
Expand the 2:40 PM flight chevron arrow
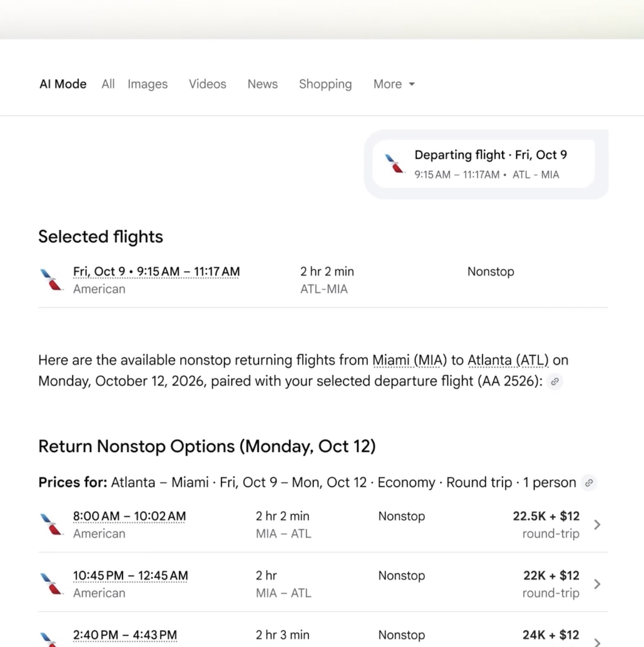597,642
